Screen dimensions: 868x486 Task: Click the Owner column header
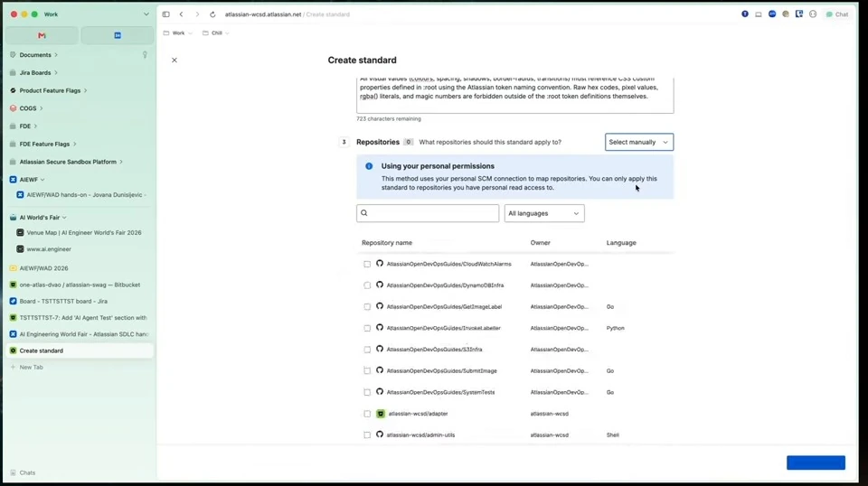[540, 243]
